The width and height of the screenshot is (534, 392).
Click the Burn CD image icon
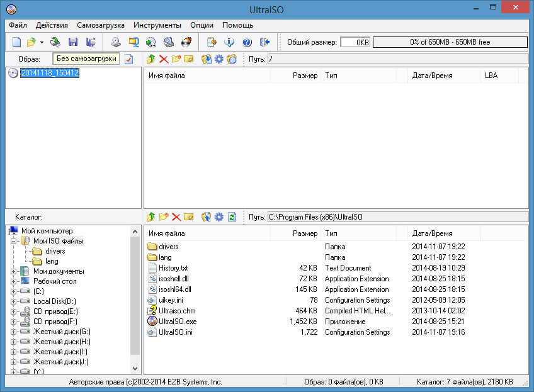[186, 42]
